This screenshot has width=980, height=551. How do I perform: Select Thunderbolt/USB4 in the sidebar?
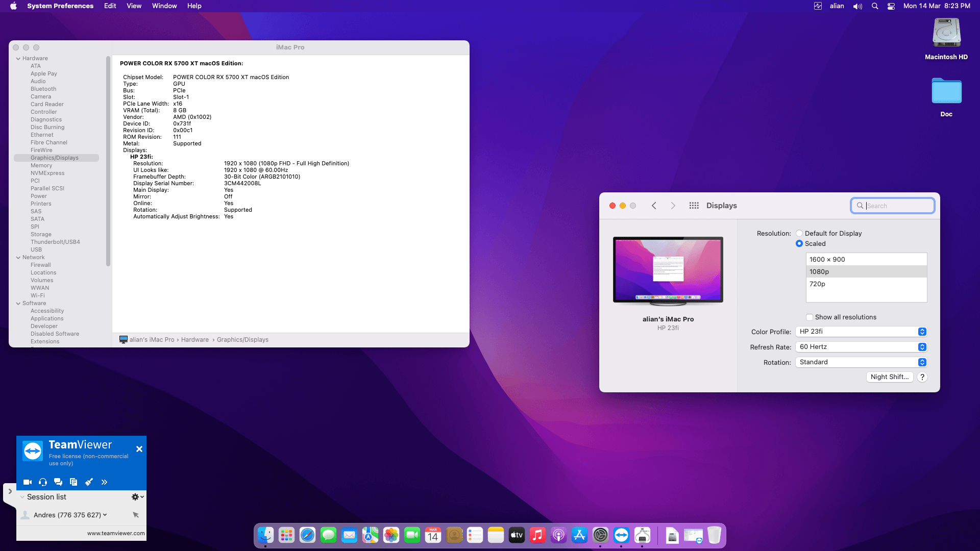click(55, 242)
